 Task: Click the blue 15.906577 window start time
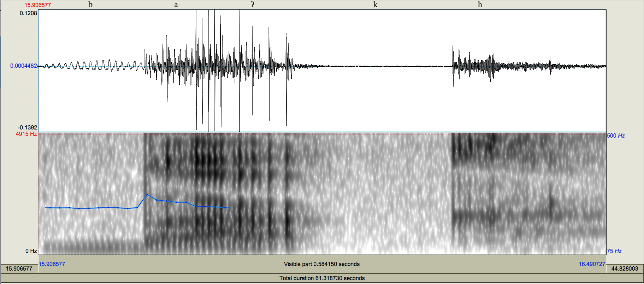(x=52, y=264)
